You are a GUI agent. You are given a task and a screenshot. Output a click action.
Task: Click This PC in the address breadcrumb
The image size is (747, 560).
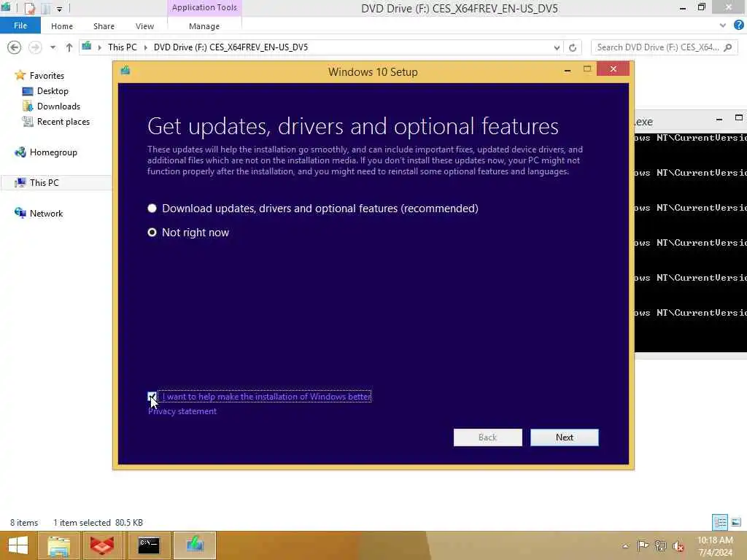pos(122,47)
